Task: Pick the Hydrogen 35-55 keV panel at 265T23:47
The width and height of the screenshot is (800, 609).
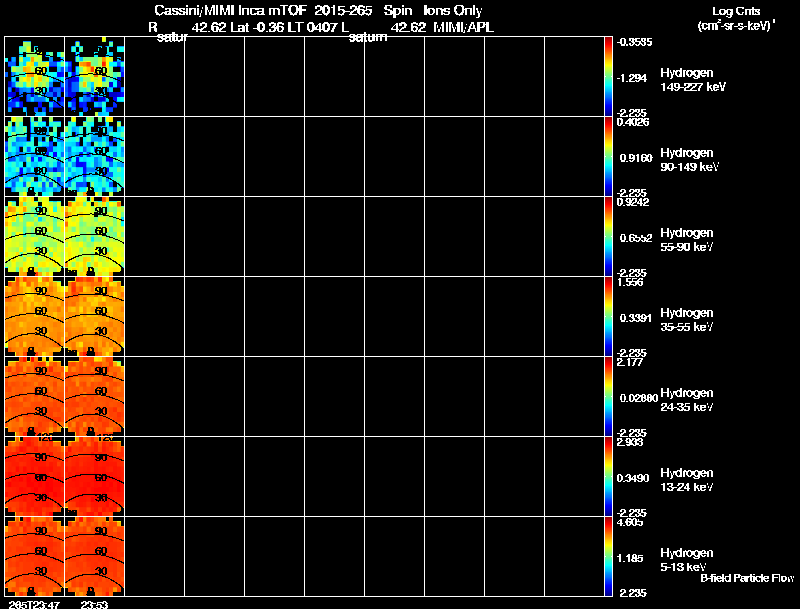Action: point(34,317)
